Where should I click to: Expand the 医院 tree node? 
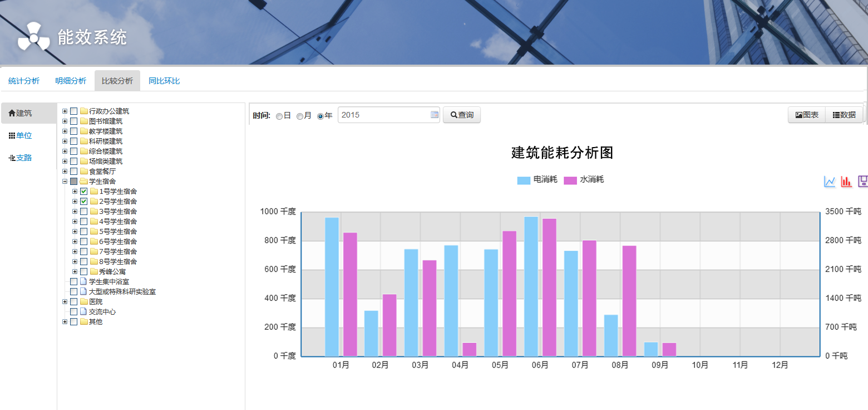pyautogui.click(x=65, y=301)
